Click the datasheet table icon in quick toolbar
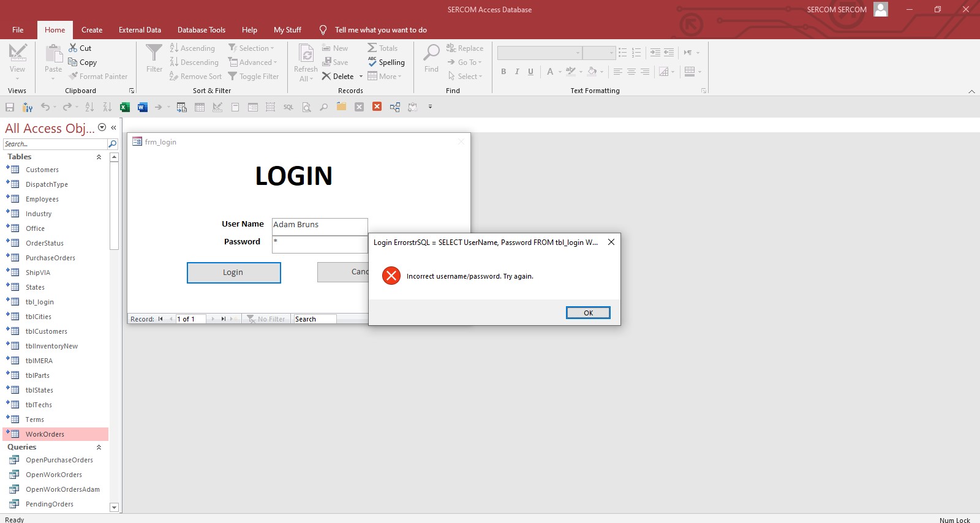Image resolution: width=980 pixels, height=523 pixels. 200,107
